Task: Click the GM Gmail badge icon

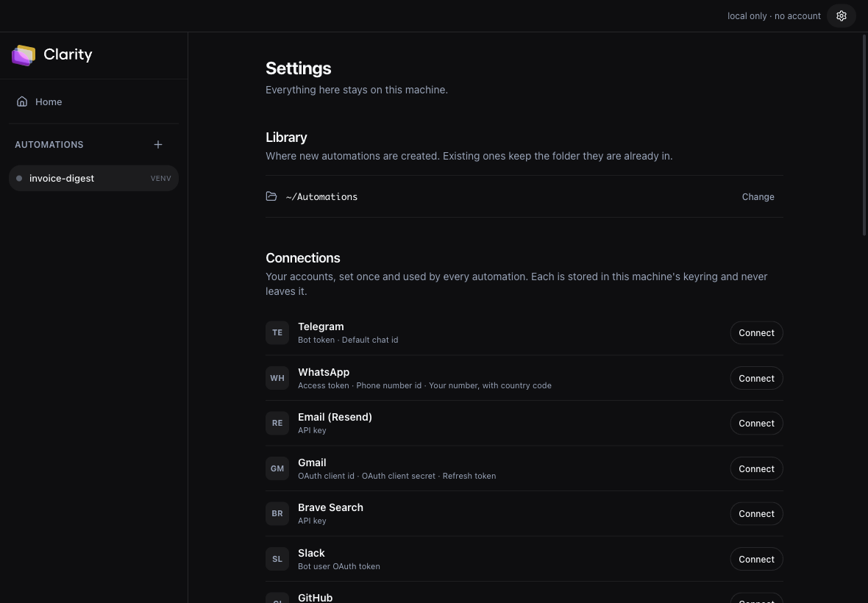Action: pos(277,468)
